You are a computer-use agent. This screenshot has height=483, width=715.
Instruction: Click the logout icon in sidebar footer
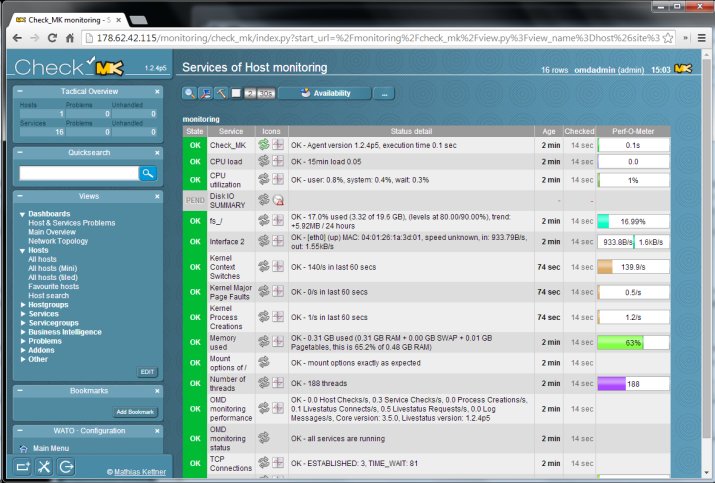click(66, 467)
